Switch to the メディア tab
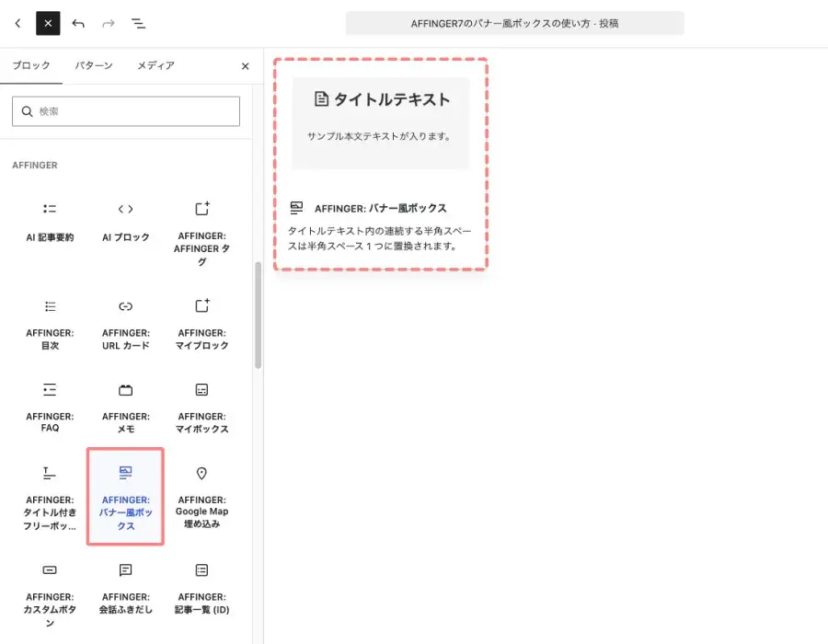Viewport: 828px width, 644px height. pyautogui.click(x=155, y=65)
